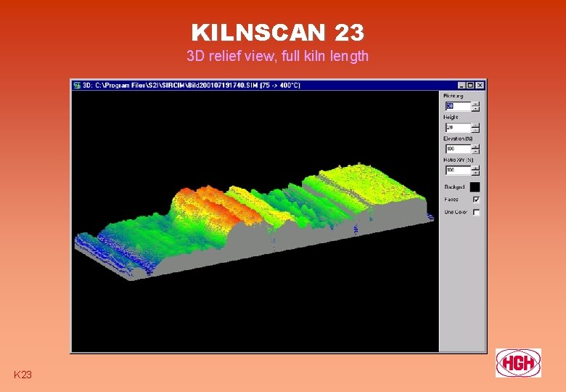Increase Height using the up arrow
Image resolution: width=566 pixels, height=392 pixels.
pyautogui.click(x=476, y=126)
